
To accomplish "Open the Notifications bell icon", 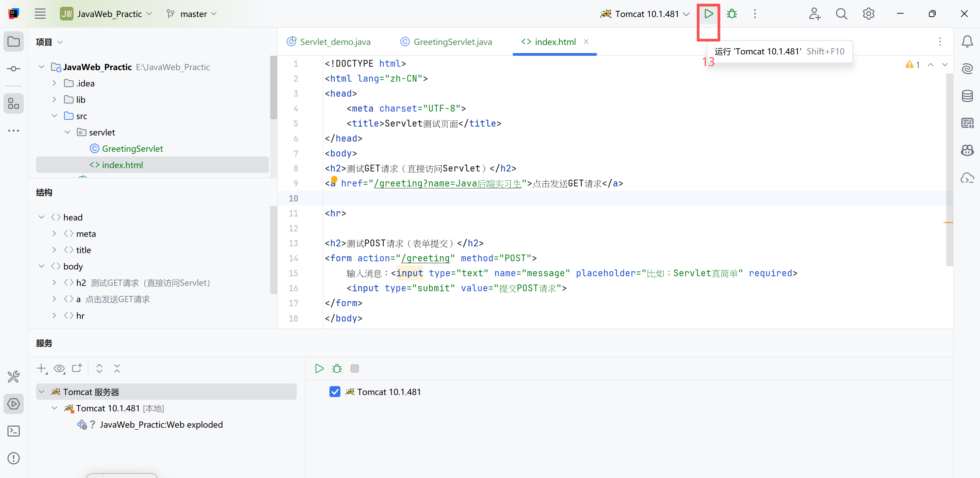I will click(x=967, y=42).
